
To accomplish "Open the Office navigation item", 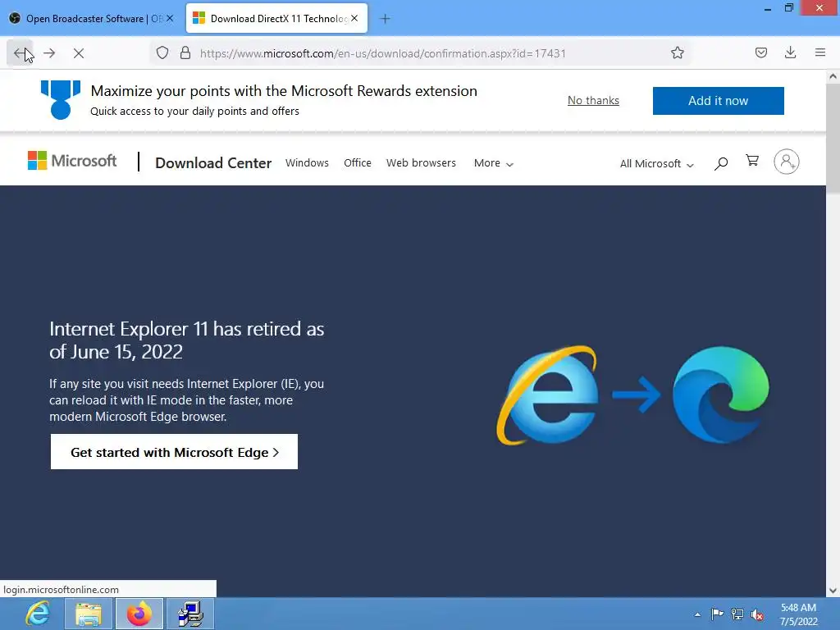I will (358, 163).
